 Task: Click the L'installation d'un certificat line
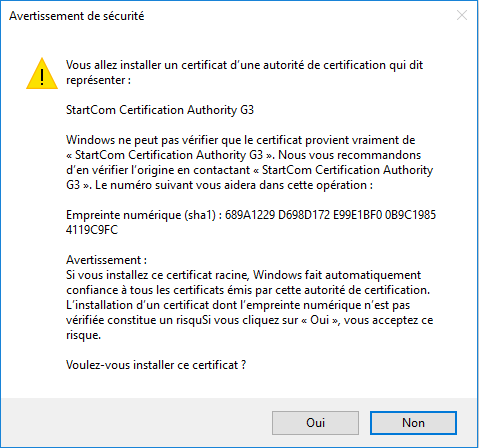pos(238,305)
